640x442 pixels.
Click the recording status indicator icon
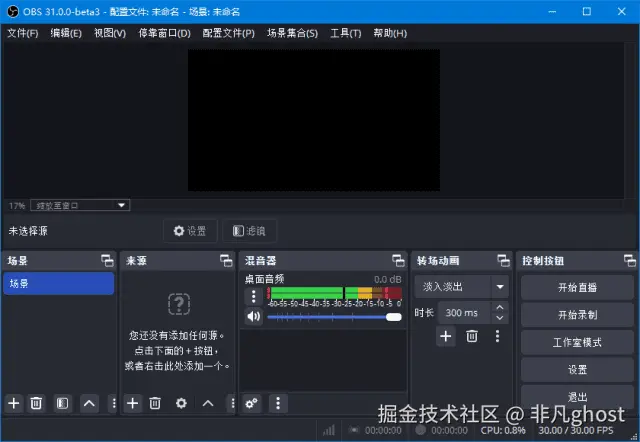click(x=420, y=430)
